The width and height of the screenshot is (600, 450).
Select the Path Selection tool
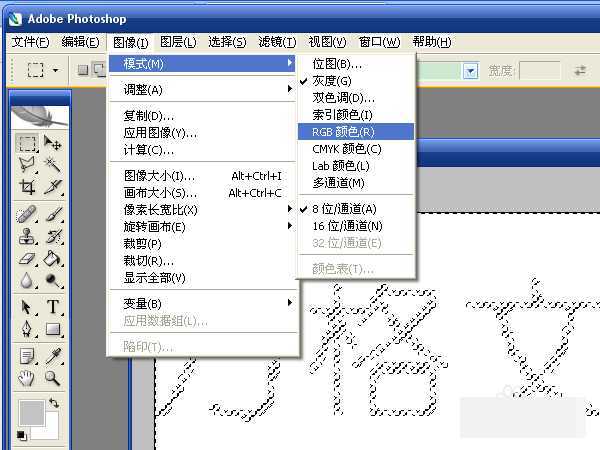[x=27, y=307]
